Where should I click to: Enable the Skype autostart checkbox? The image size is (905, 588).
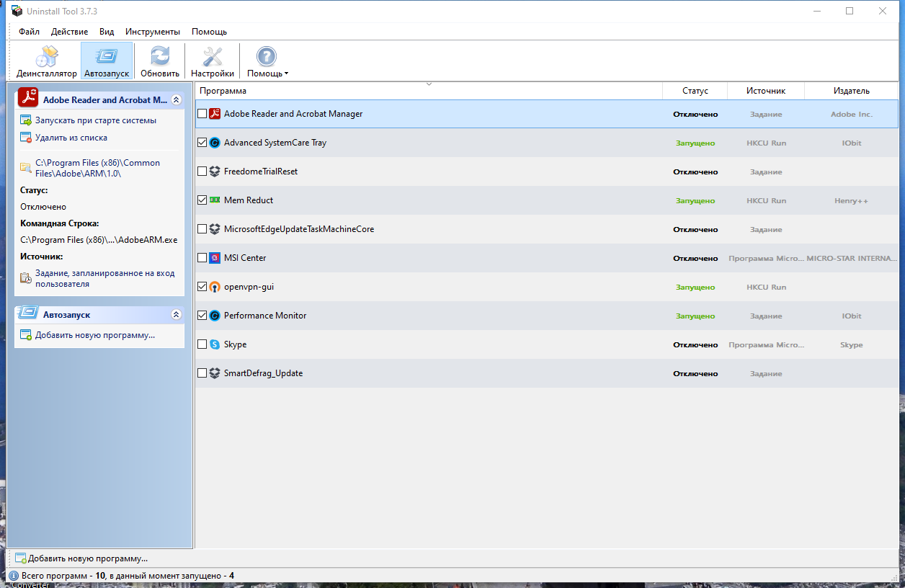pyautogui.click(x=202, y=344)
